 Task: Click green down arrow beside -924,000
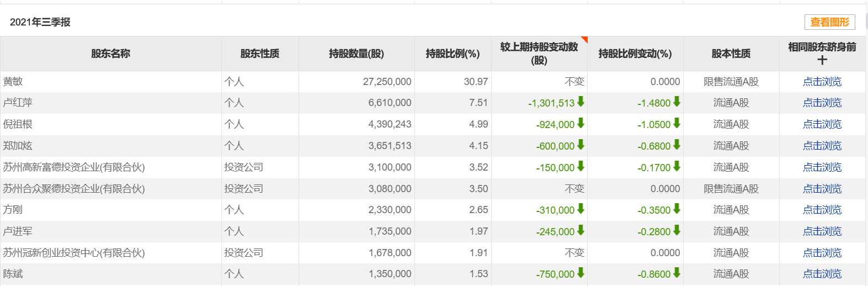(581, 124)
